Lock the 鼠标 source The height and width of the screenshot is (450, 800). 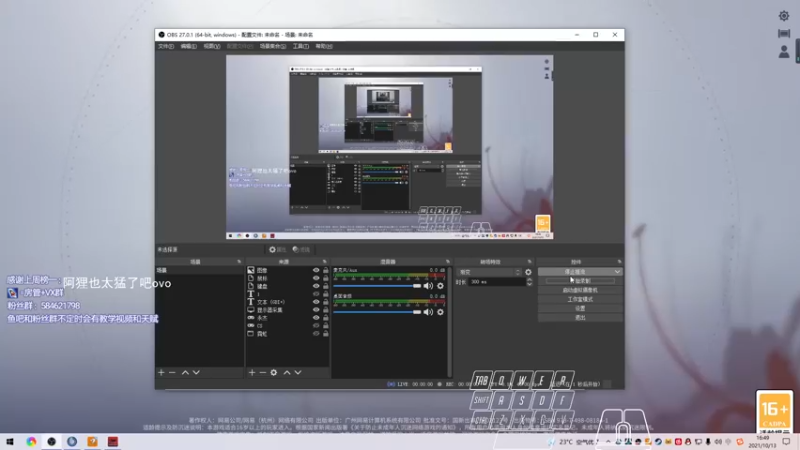point(326,279)
